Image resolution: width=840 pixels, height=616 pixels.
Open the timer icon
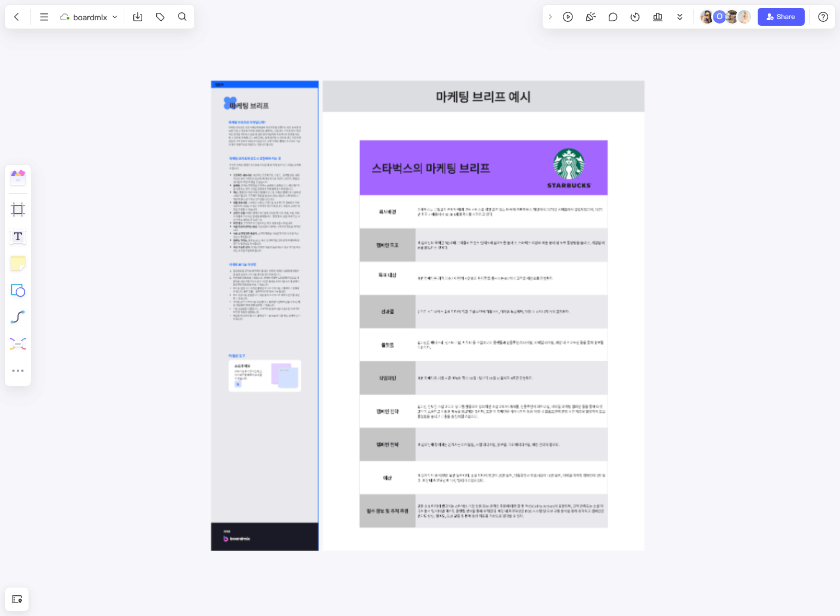point(635,17)
